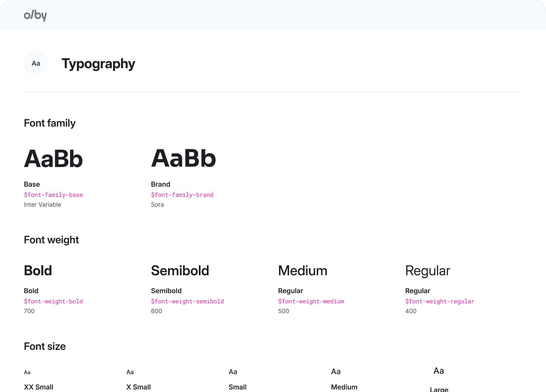Viewport: 546px width, 392px height.
Task: Click the $font-weight-semibold token
Action: pyautogui.click(x=187, y=301)
